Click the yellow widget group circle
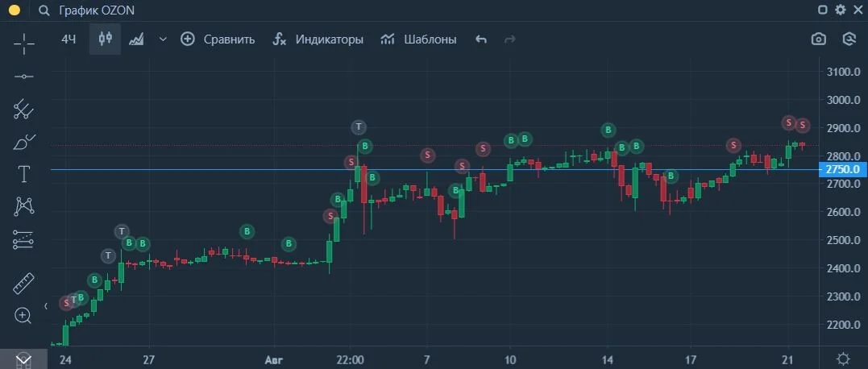 [x=15, y=10]
